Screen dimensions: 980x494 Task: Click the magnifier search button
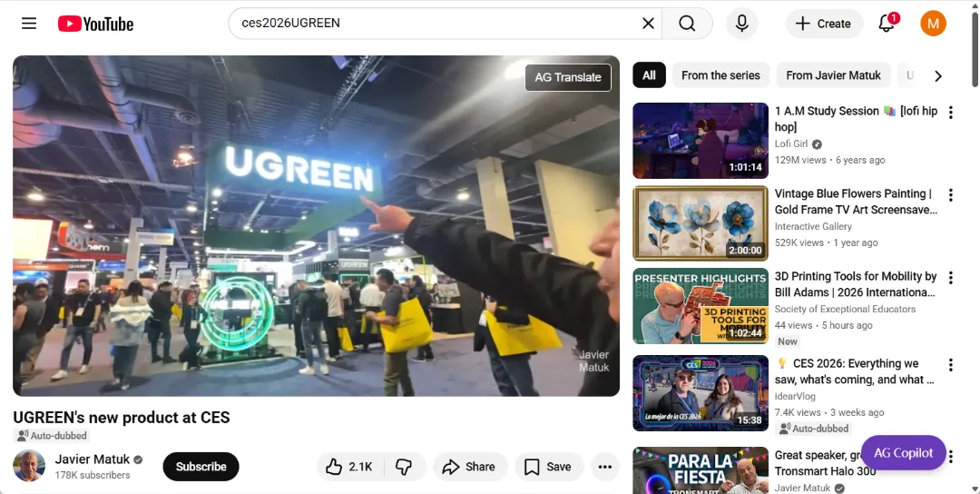[x=687, y=24]
